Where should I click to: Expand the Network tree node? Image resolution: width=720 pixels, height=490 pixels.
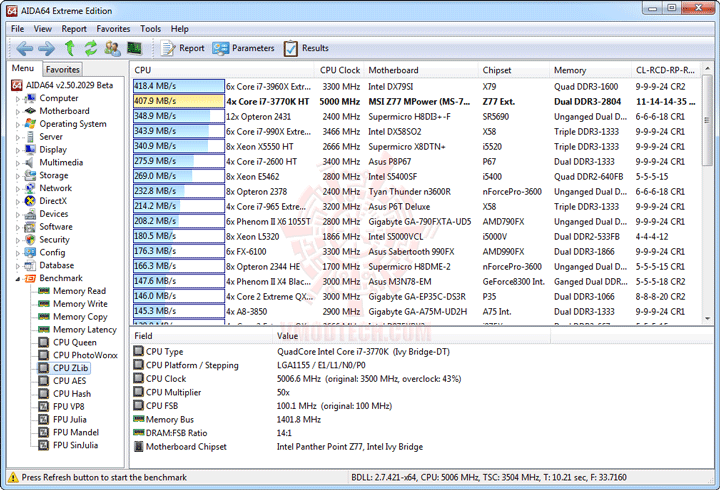coord(17,188)
